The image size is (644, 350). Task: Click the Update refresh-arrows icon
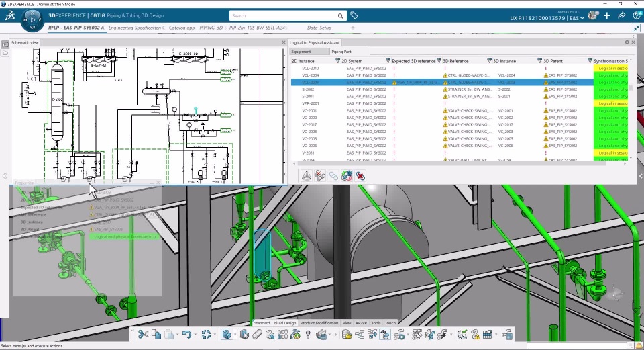point(206,335)
